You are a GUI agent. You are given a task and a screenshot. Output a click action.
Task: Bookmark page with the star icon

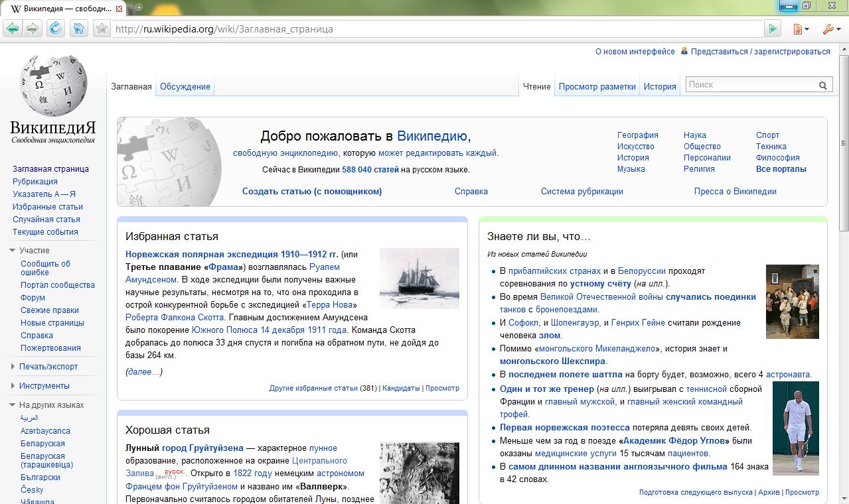click(x=101, y=29)
